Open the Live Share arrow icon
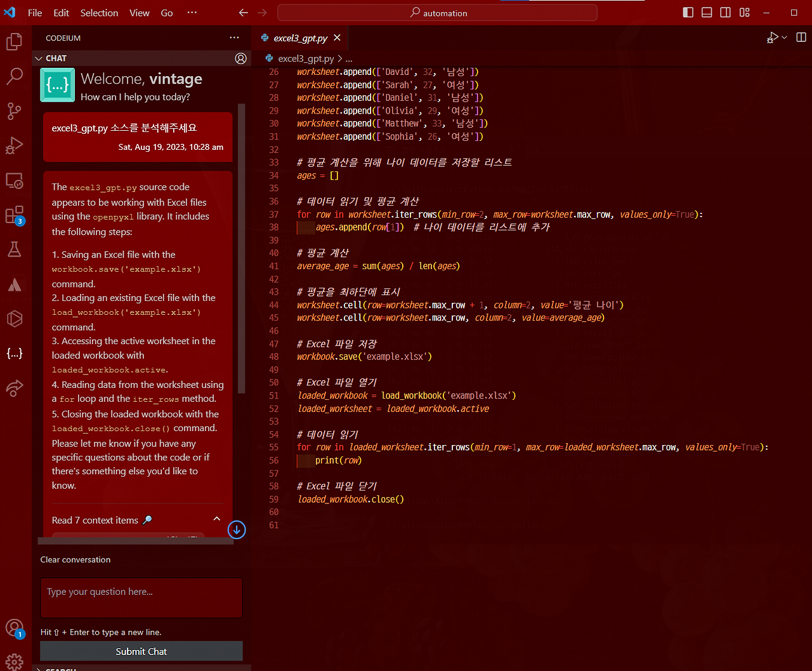 click(x=14, y=387)
